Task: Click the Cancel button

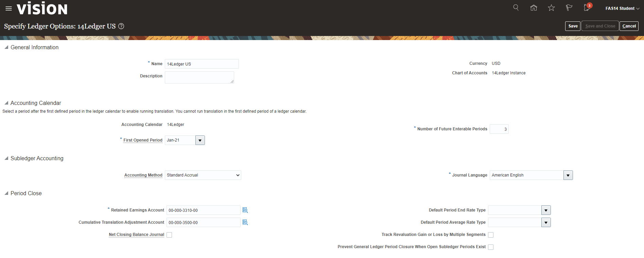Action: [629, 26]
